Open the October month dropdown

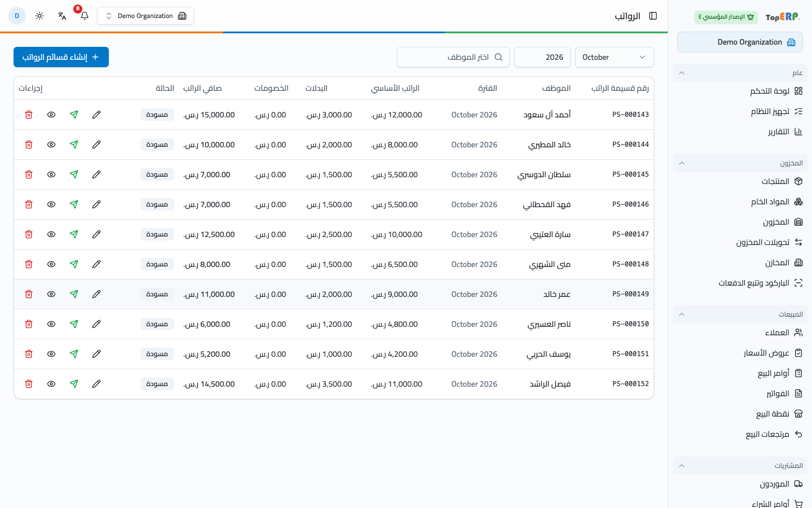615,57
